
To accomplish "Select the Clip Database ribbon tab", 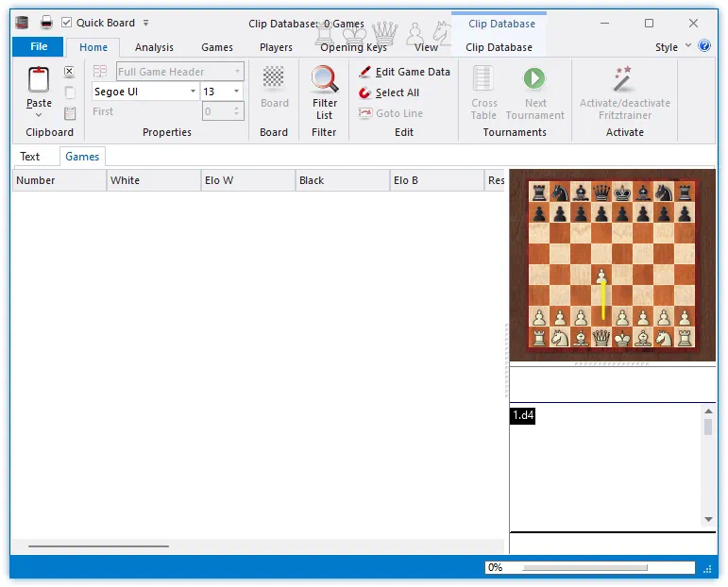I will pyautogui.click(x=499, y=47).
